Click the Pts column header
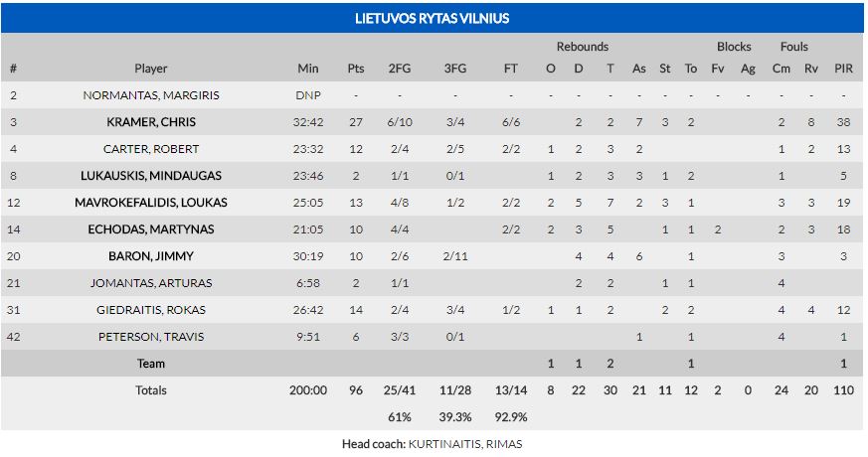 click(356, 69)
